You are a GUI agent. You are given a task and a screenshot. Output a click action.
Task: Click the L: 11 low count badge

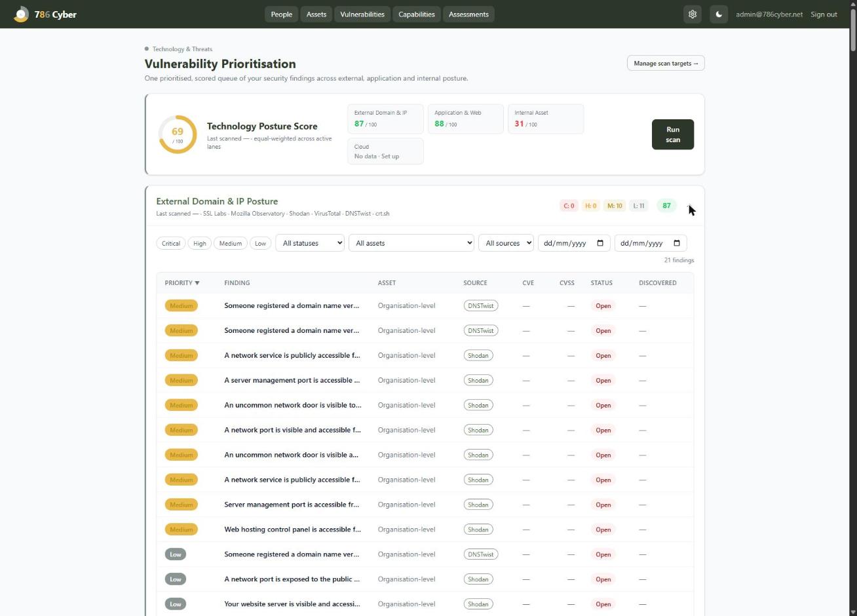pos(639,206)
